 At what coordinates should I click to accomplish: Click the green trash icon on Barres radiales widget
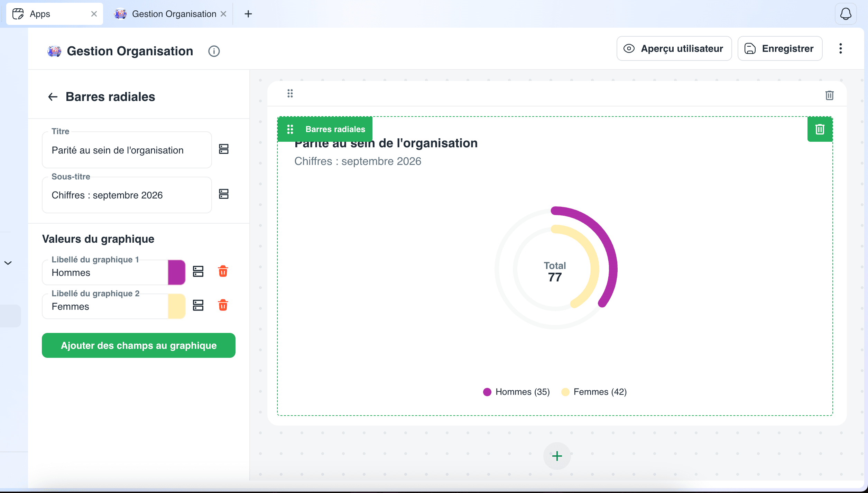820,129
